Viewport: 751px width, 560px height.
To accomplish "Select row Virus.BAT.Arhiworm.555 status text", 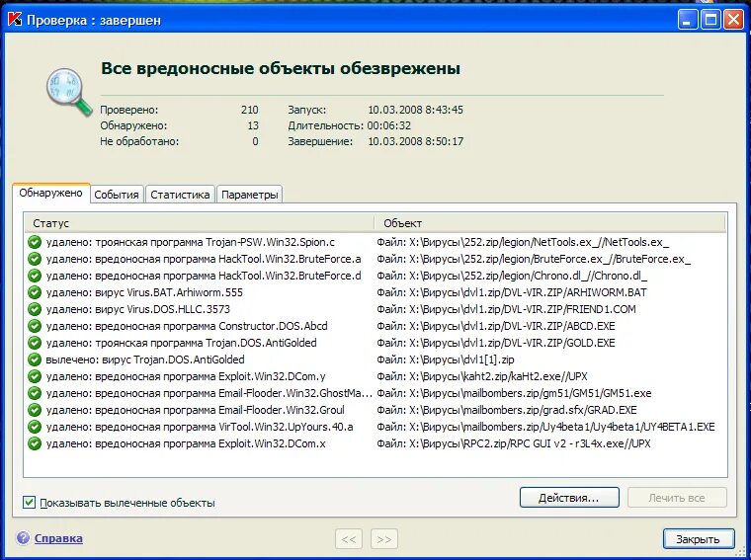I will click(144, 292).
